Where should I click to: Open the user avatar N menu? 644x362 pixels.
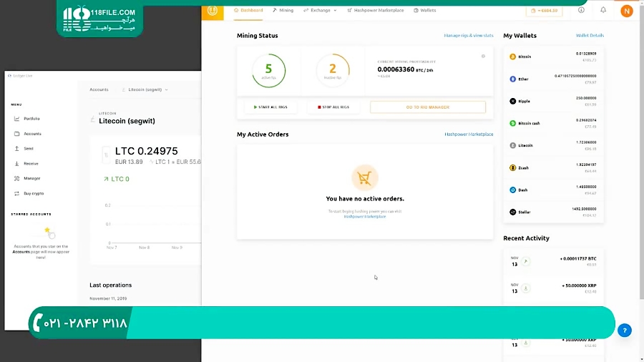click(627, 11)
